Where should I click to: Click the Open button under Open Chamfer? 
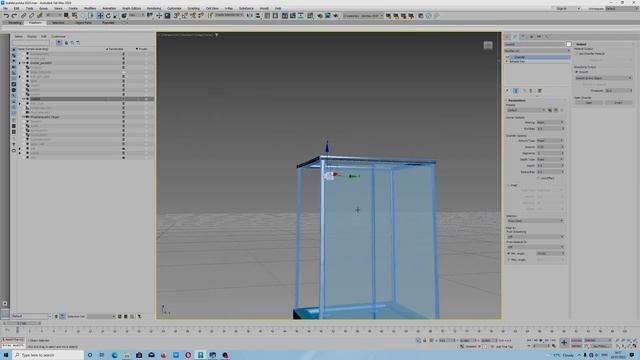click(589, 102)
